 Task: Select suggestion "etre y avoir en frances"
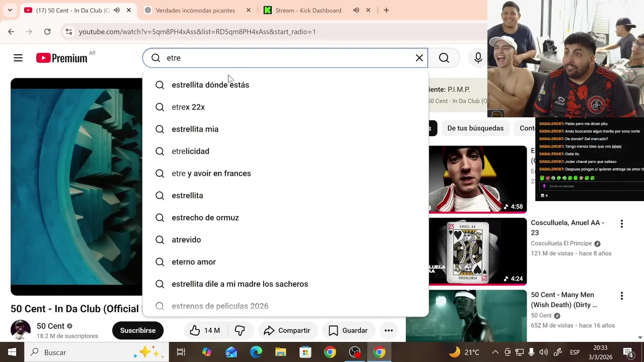pos(285,173)
